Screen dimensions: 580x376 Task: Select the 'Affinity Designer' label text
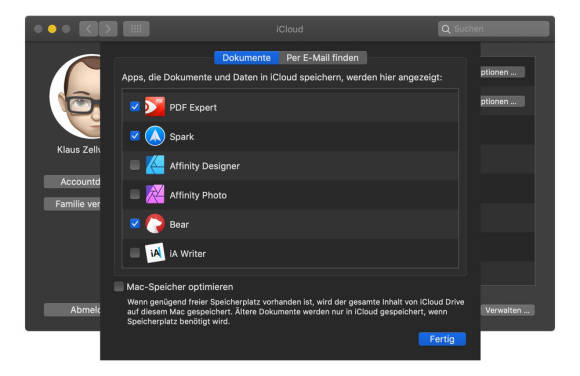tap(205, 166)
